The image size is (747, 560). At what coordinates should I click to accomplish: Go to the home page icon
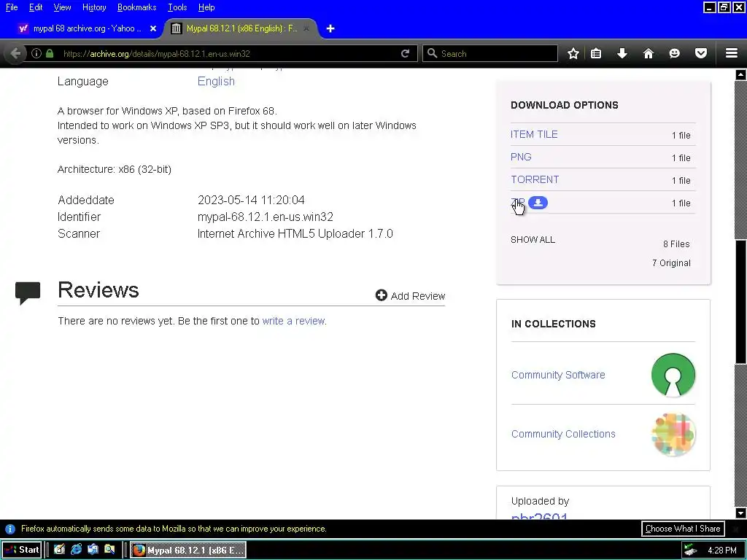pyautogui.click(x=649, y=53)
